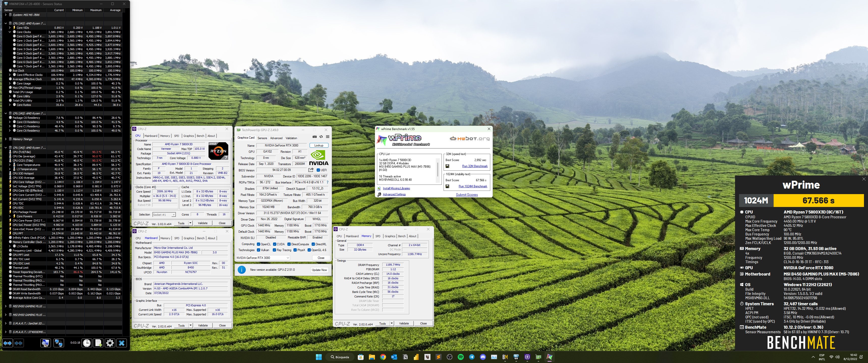
Task: Open HWiNFO sensor search monitor icon
Action: tap(45, 343)
